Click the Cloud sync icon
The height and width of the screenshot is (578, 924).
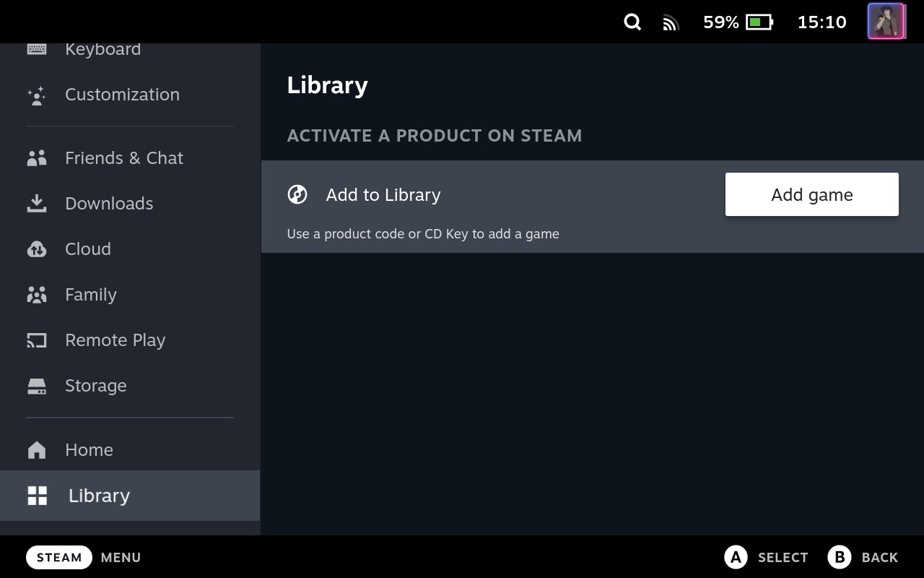pos(37,249)
